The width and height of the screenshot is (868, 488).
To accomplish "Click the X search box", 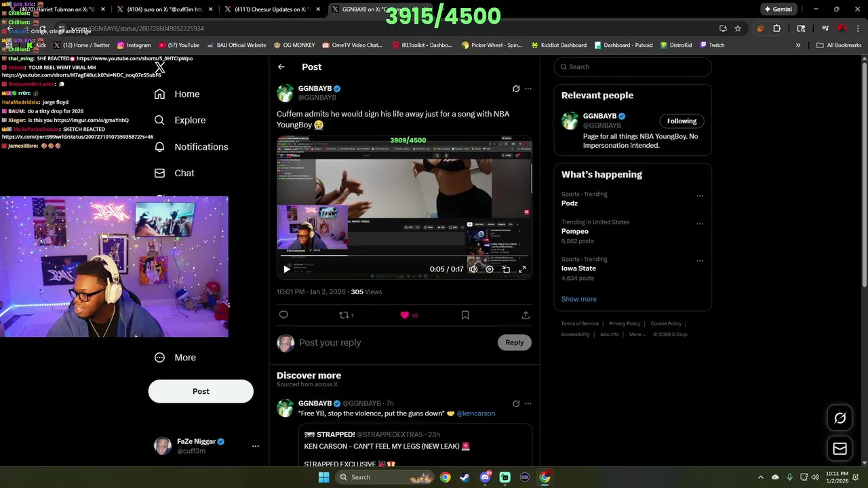I will (633, 66).
